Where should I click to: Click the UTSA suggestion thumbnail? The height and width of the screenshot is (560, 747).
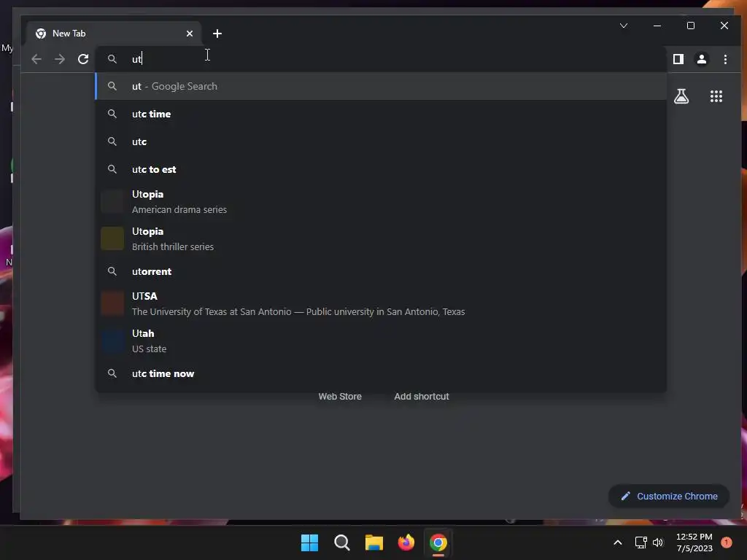tap(112, 303)
